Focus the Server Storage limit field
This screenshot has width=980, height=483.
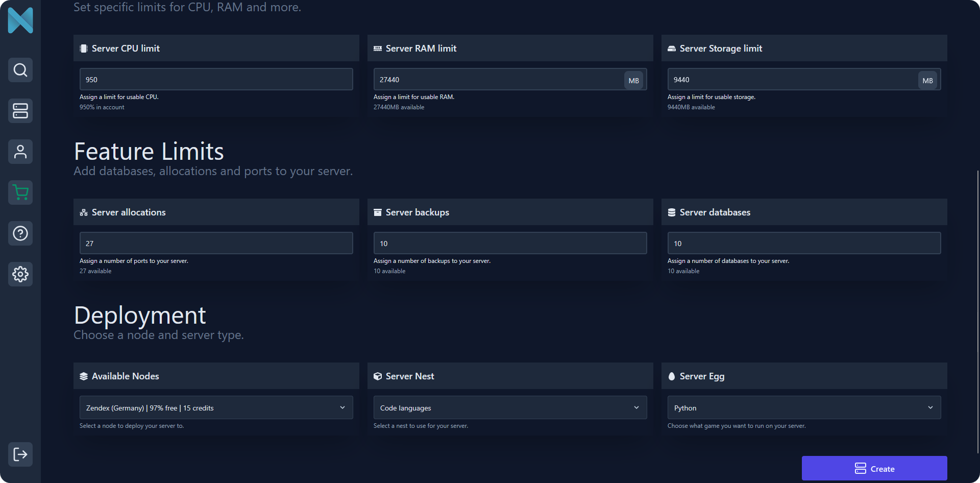pyautogui.click(x=791, y=80)
